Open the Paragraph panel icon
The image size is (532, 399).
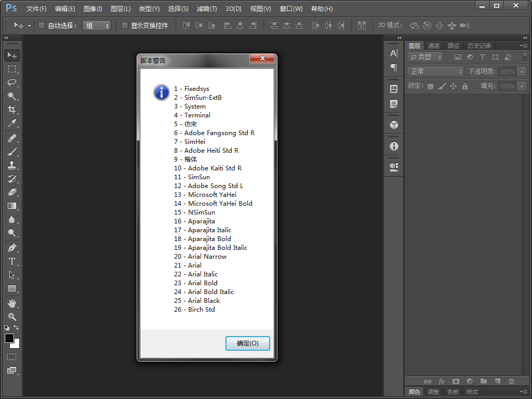tap(394, 68)
